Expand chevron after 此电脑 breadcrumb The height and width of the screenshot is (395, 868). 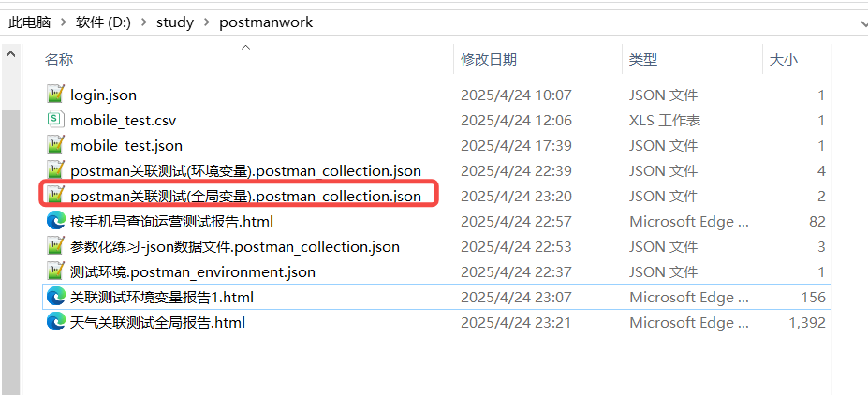coord(64,22)
